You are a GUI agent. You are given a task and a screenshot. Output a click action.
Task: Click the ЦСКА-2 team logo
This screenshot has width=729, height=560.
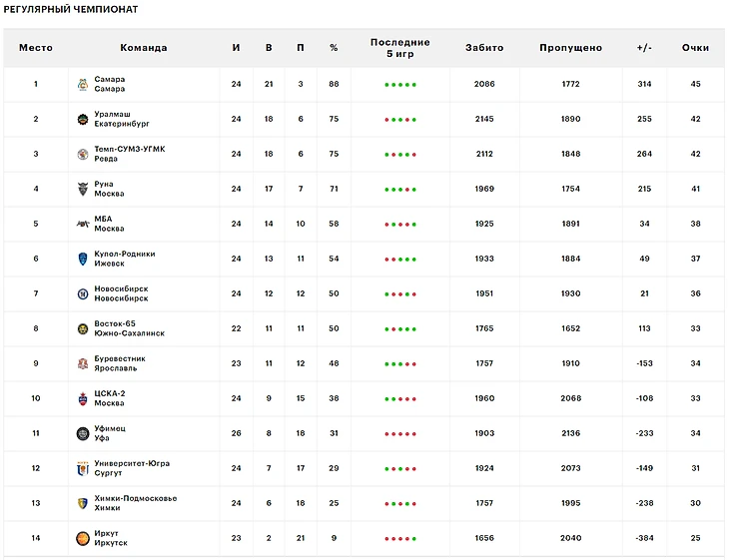83,399
